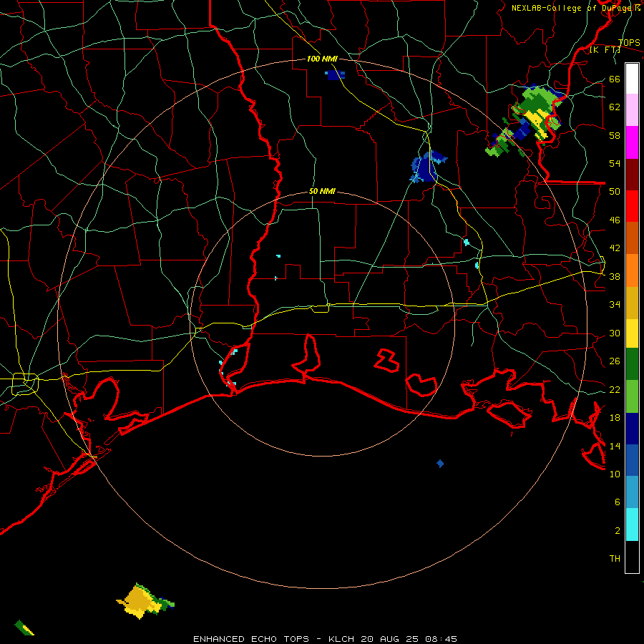Click the 46 legend value
This screenshot has height=644, width=644.
615,220
